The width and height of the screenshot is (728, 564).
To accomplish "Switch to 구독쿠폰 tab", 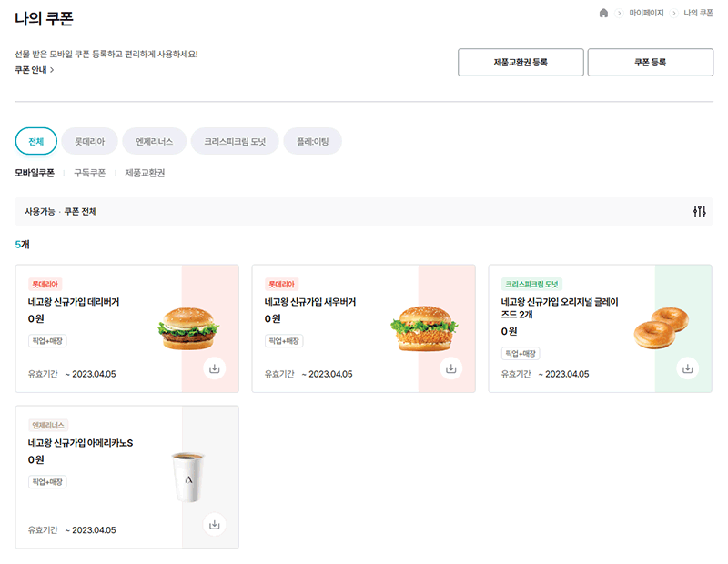I will (89, 173).
